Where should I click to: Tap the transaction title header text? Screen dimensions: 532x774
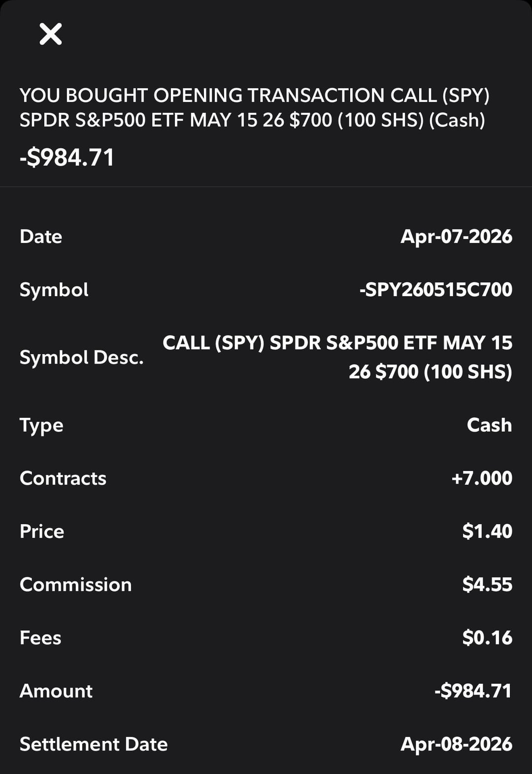(254, 107)
